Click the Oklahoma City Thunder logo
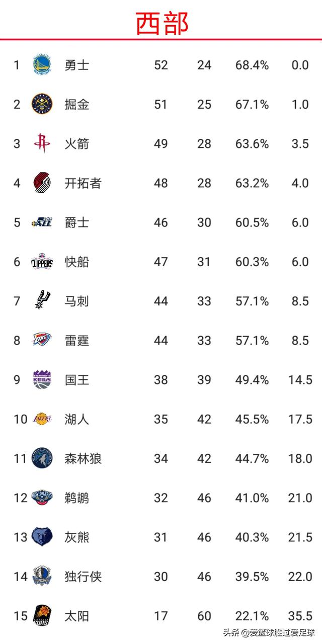Image resolution: width=322 pixels, height=644 pixels. [x=42, y=340]
